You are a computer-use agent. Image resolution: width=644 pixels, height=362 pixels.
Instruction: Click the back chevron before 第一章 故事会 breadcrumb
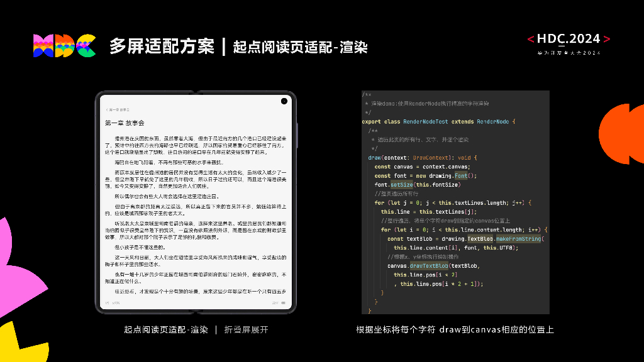pyautogui.click(x=108, y=109)
